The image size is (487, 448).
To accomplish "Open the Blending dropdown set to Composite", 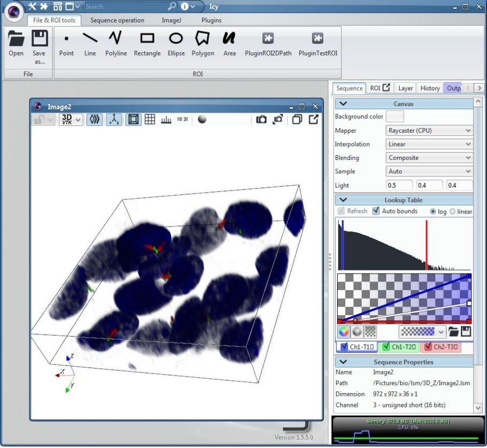I will 429,158.
